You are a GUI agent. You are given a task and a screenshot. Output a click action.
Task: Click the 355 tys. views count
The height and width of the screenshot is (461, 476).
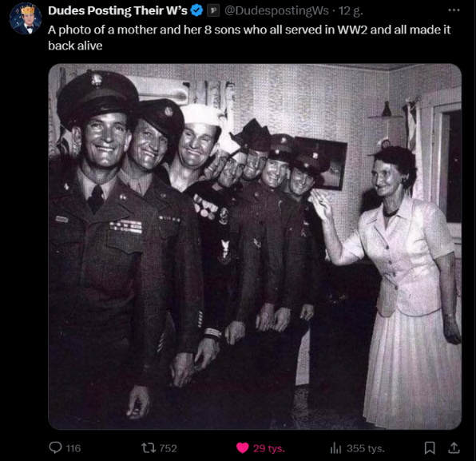tap(366, 448)
